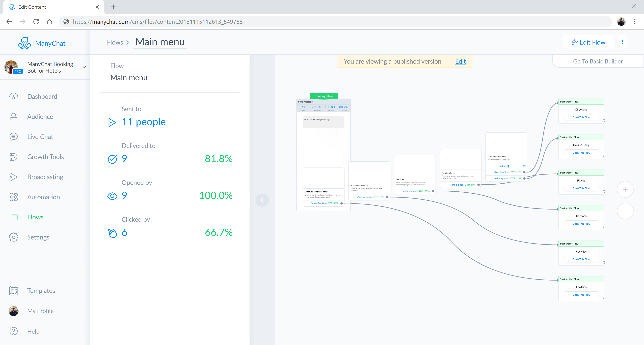This screenshot has height=345, width=644.
Task: Click the 66.7% clicked percentage
Action: (219, 232)
